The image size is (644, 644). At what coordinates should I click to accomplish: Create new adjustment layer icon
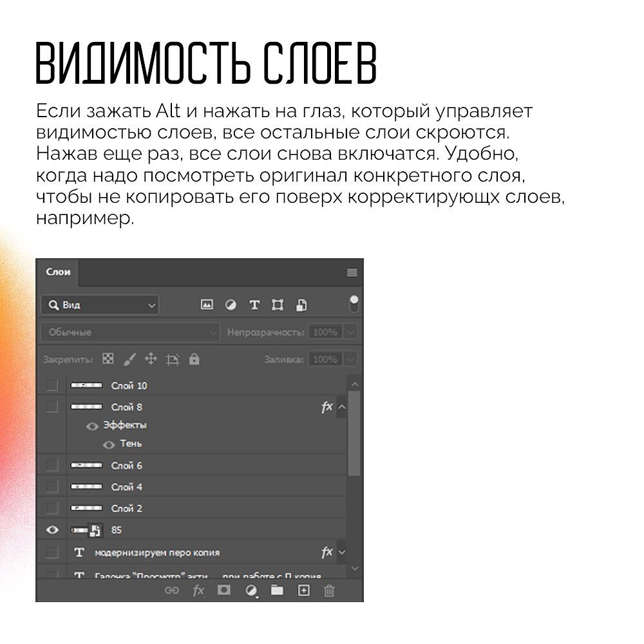251,591
